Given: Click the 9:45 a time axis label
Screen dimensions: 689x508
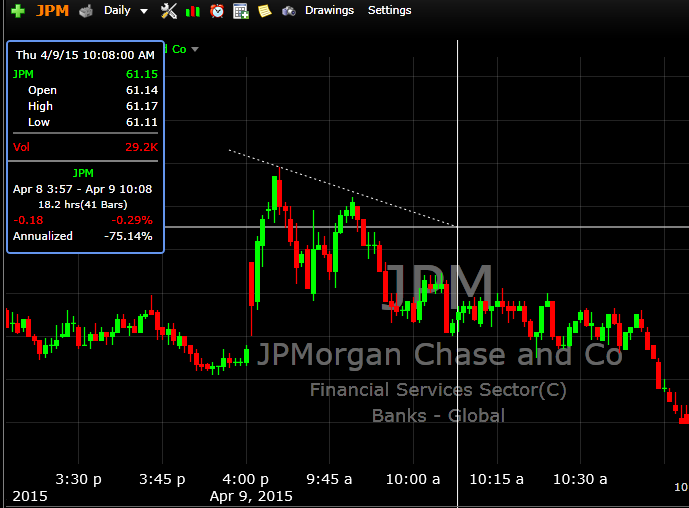Looking at the screenshot, I should [x=329, y=479].
